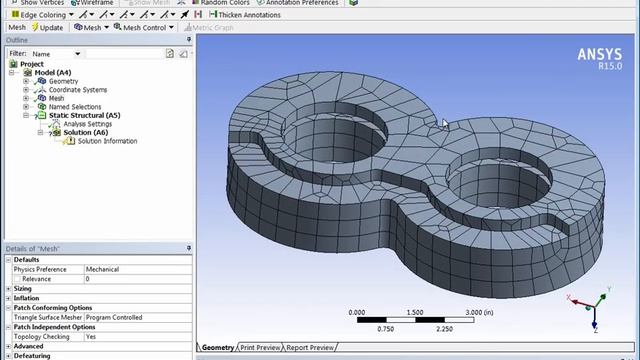Click the Geometry node icon
Screen dimensions: 640x360
[42, 81]
